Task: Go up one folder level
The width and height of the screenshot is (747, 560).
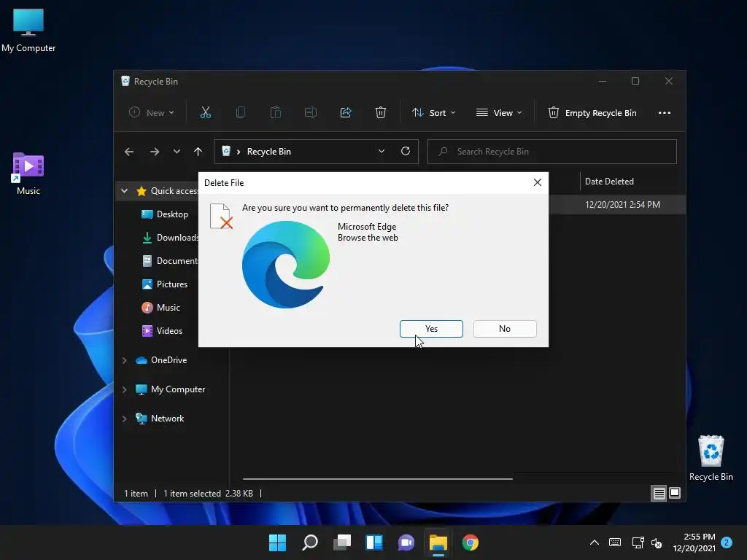Action: (x=198, y=152)
